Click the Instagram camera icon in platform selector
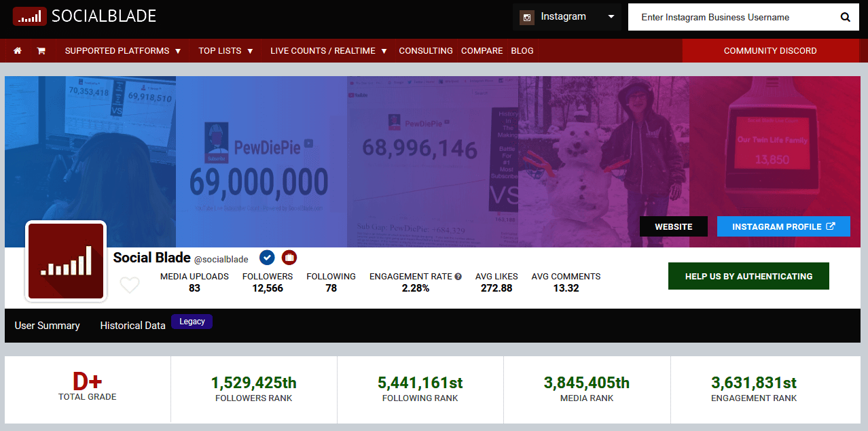The width and height of the screenshot is (868, 431). coord(527,17)
